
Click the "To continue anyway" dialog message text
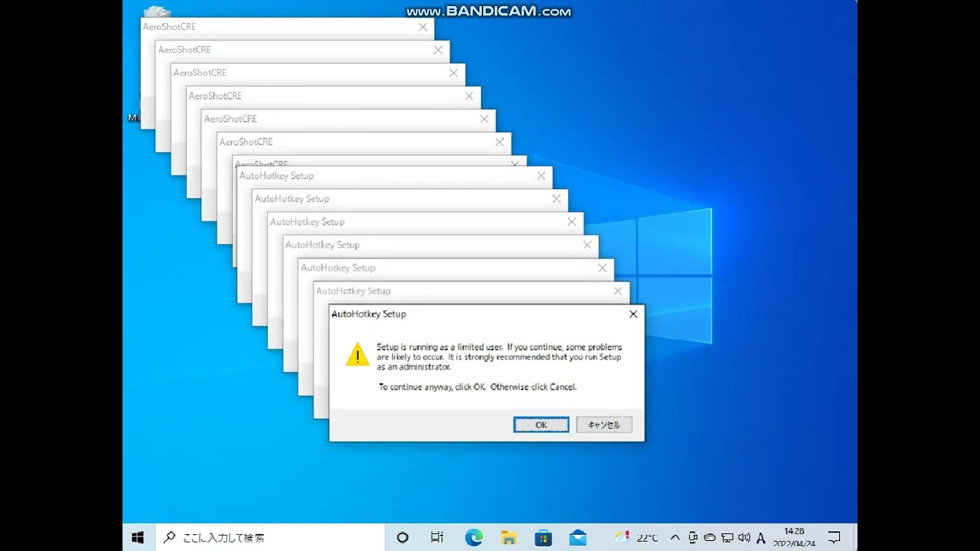(x=478, y=387)
